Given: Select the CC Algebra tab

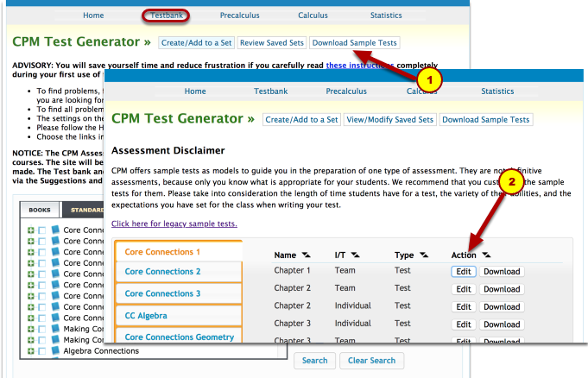Looking at the screenshot, I should [179, 315].
